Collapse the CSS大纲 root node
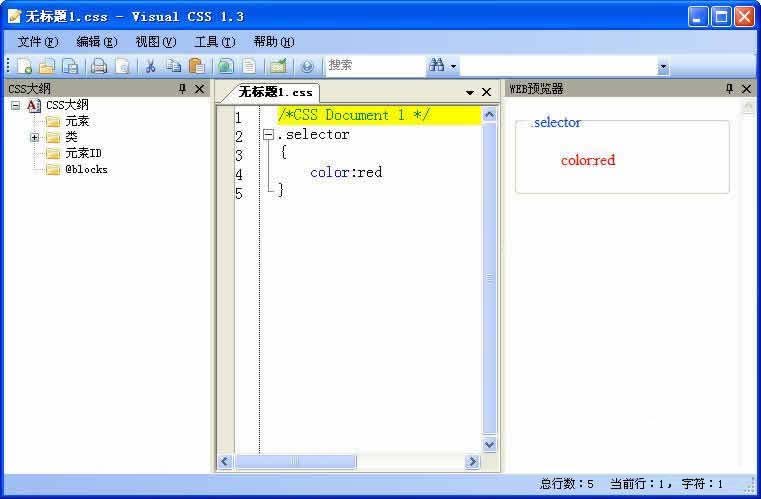This screenshot has width=761, height=499. (16, 105)
